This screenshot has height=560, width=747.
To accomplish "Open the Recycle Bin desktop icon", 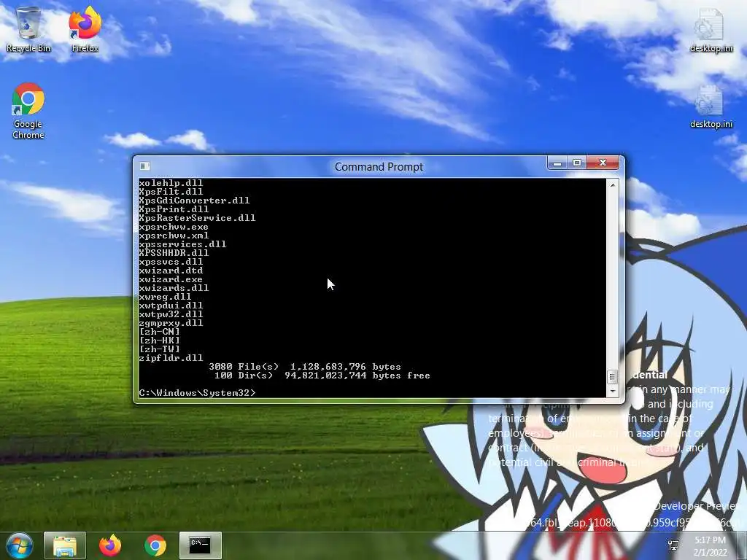I will [28, 29].
